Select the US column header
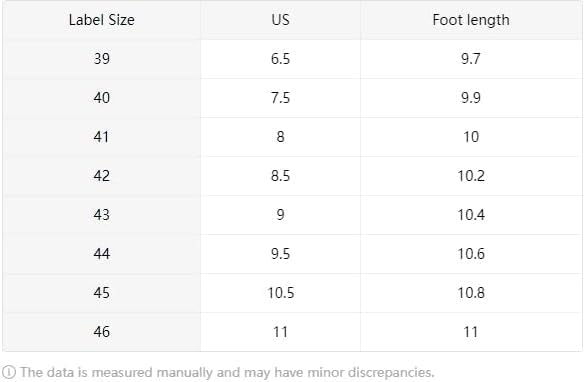 tap(281, 20)
